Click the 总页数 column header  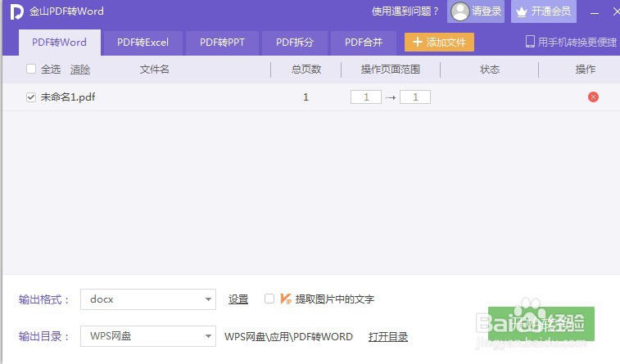click(x=306, y=70)
